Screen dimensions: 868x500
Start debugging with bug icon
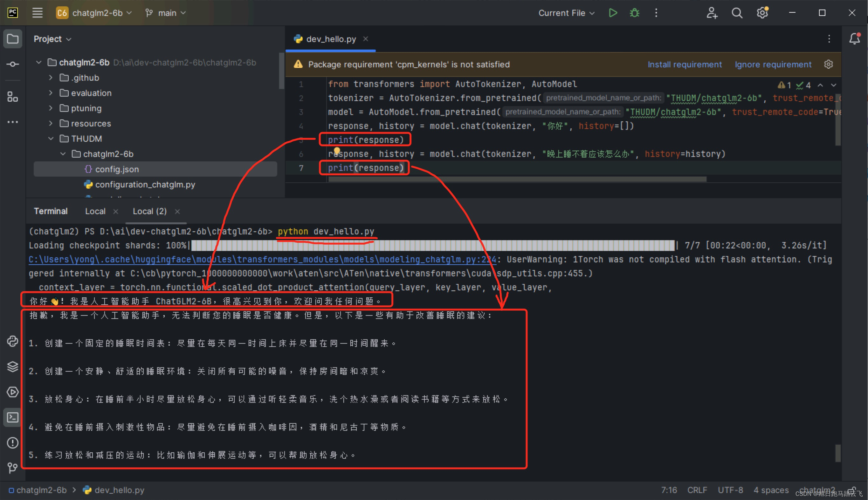634,13
